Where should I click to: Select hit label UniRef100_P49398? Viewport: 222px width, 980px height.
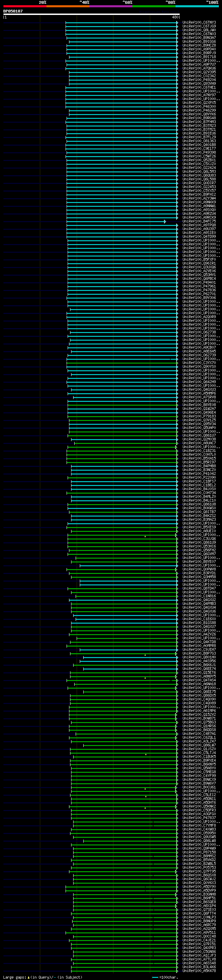click(199, 153)
